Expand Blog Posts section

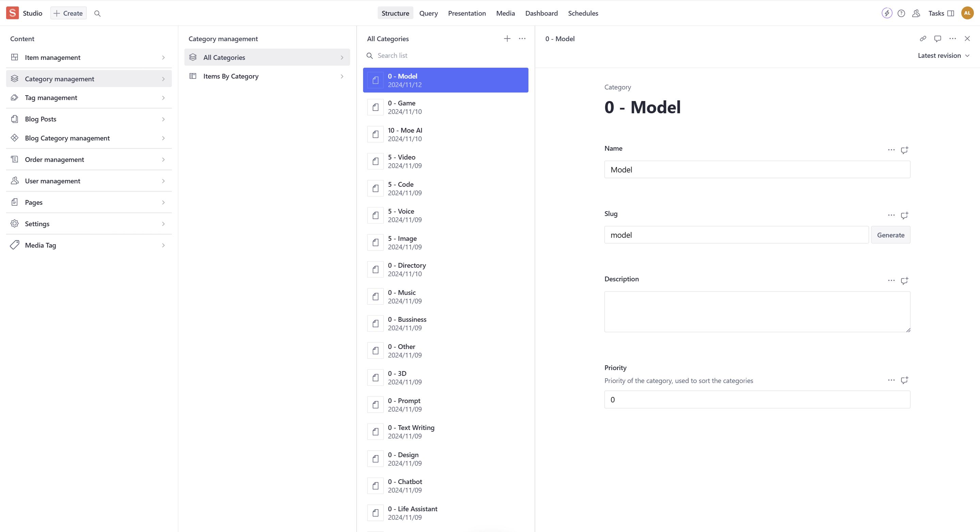click(89, 119)
